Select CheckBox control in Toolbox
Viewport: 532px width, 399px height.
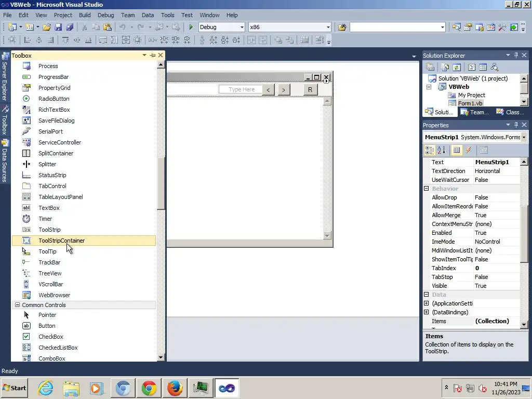coord(84,337)
